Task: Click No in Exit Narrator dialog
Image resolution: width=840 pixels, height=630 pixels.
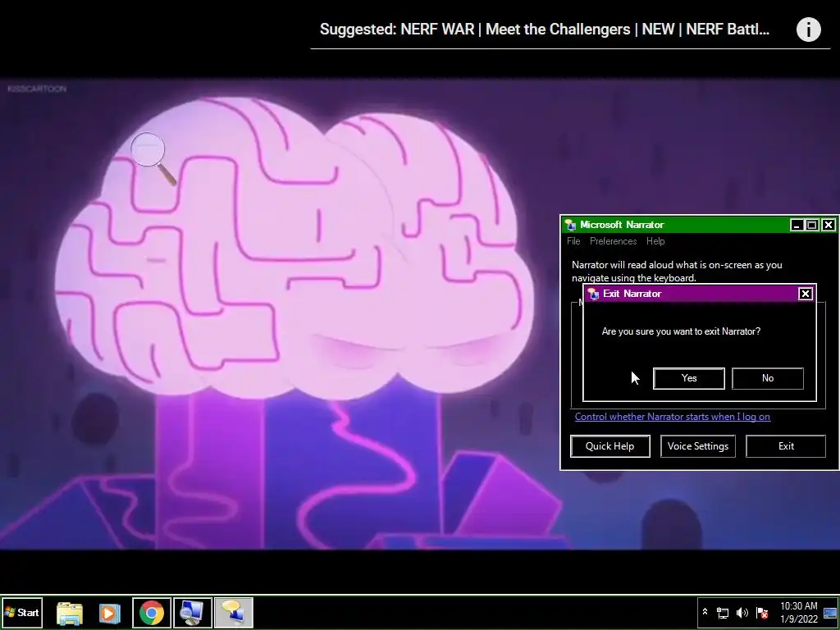Action: [768, 378]
